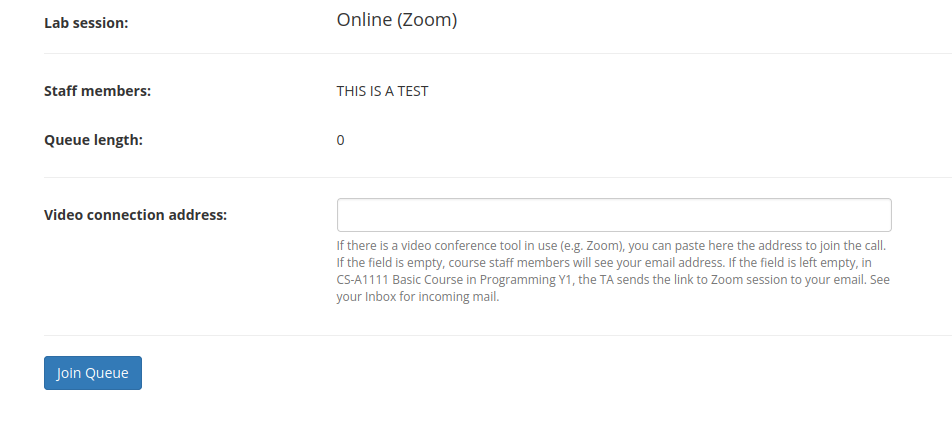Focus the video connection address input field
Image resolution: width=952 pixels, height=430 pixels.
point(613,215)
